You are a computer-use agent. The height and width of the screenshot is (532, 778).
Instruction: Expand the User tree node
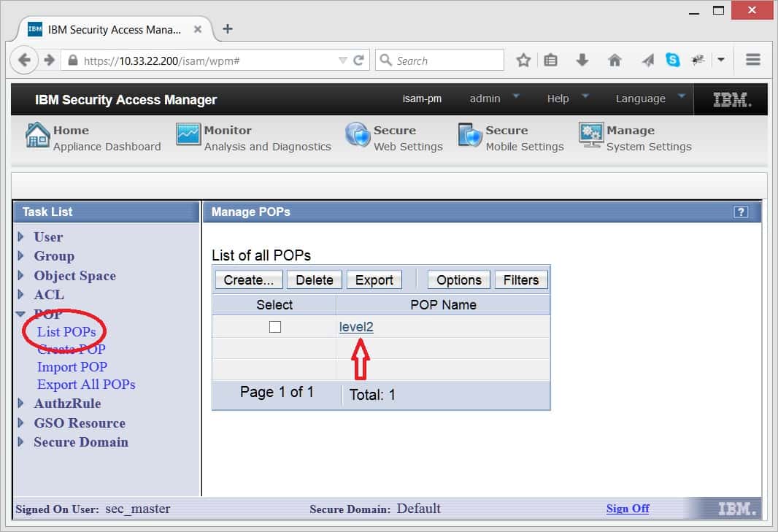(21, 237)
